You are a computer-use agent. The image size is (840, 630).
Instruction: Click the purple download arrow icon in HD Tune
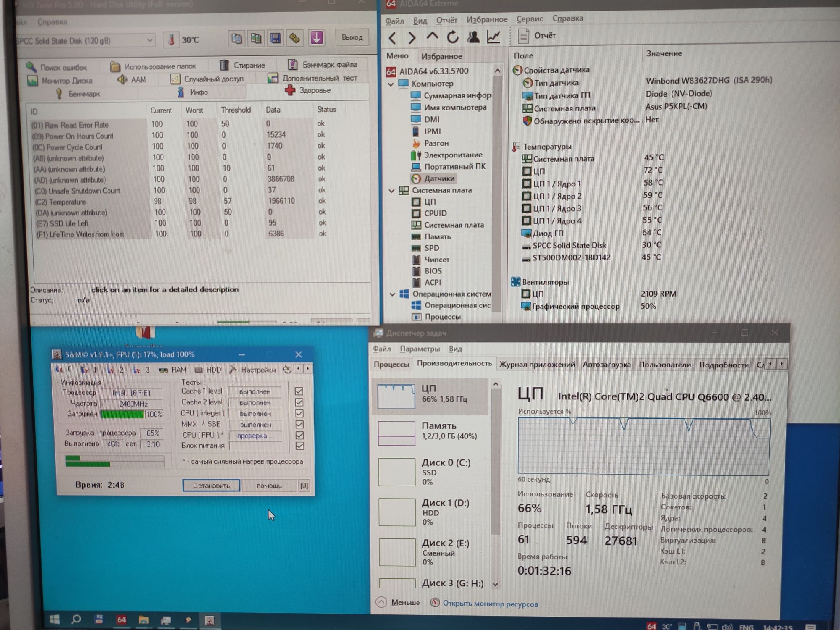click(x=317, y=38)
